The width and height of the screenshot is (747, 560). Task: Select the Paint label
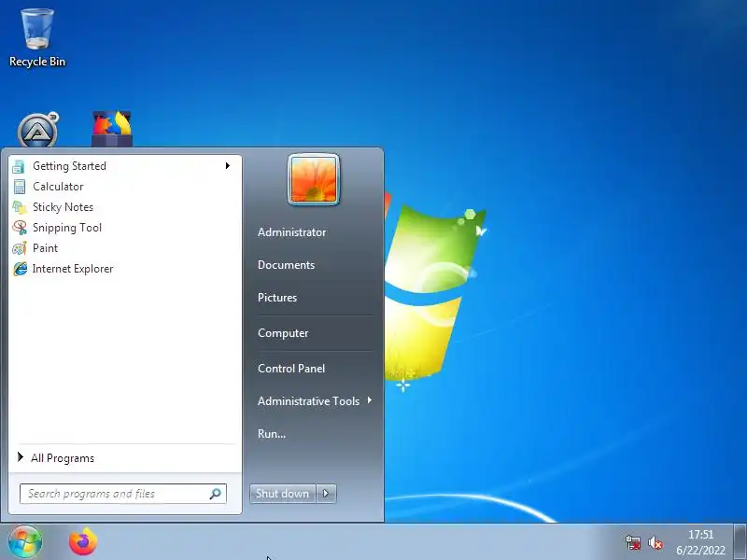45,248
